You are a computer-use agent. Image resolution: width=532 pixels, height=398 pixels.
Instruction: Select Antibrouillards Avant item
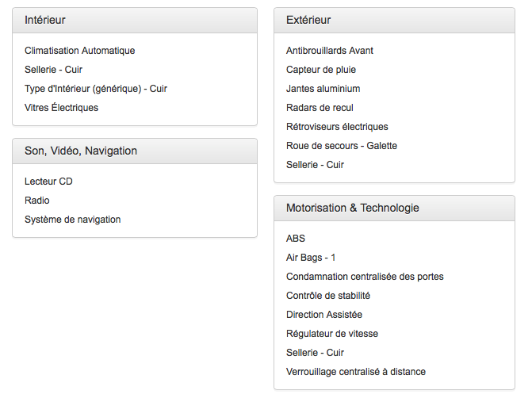pyautogui.click(x=330, y=51)
